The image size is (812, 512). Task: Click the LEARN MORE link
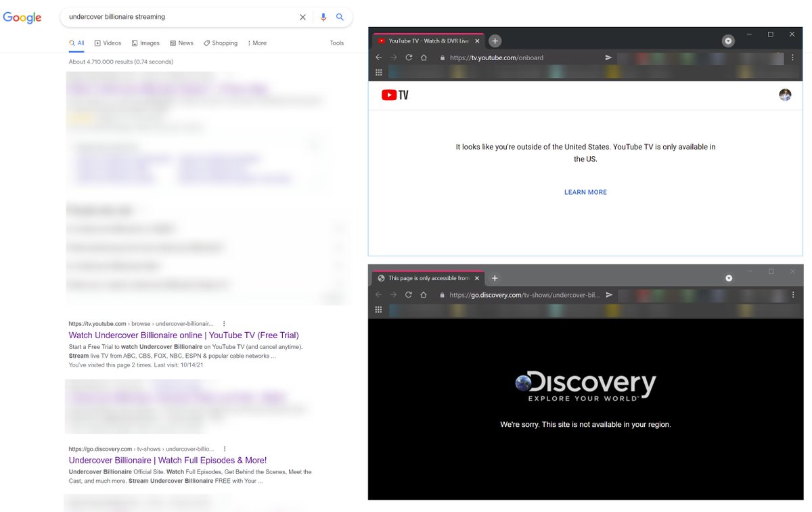pos(585,192)
